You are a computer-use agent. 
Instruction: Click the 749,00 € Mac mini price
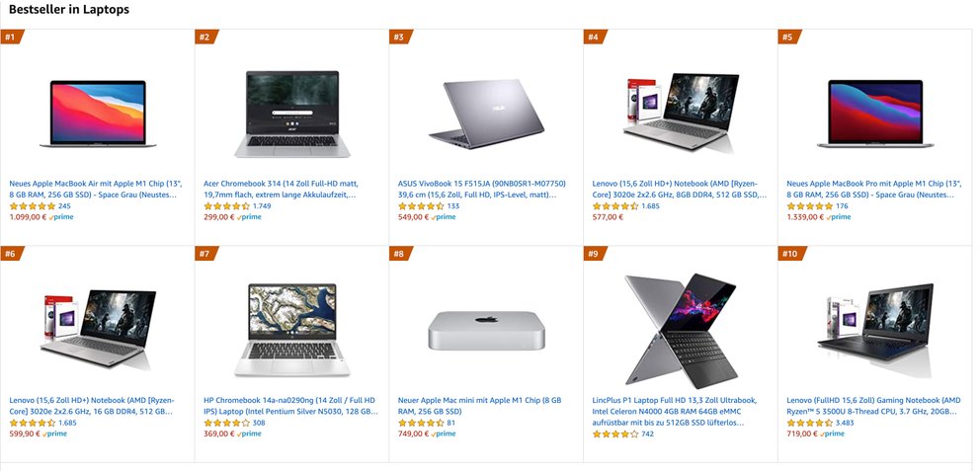[x=413, y=434]
